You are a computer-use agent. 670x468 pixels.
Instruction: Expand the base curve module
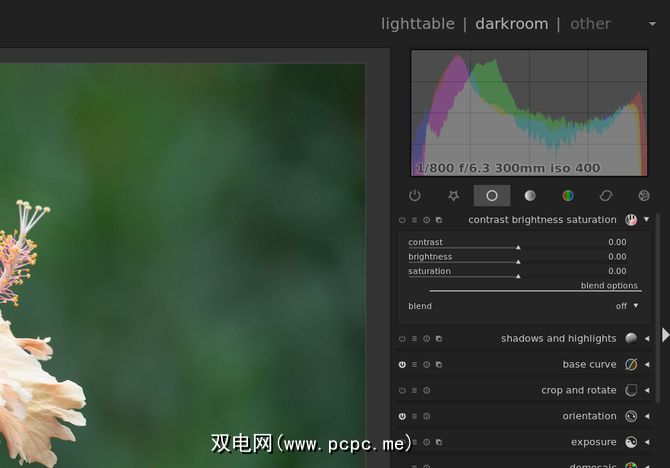tap(647, 365)
